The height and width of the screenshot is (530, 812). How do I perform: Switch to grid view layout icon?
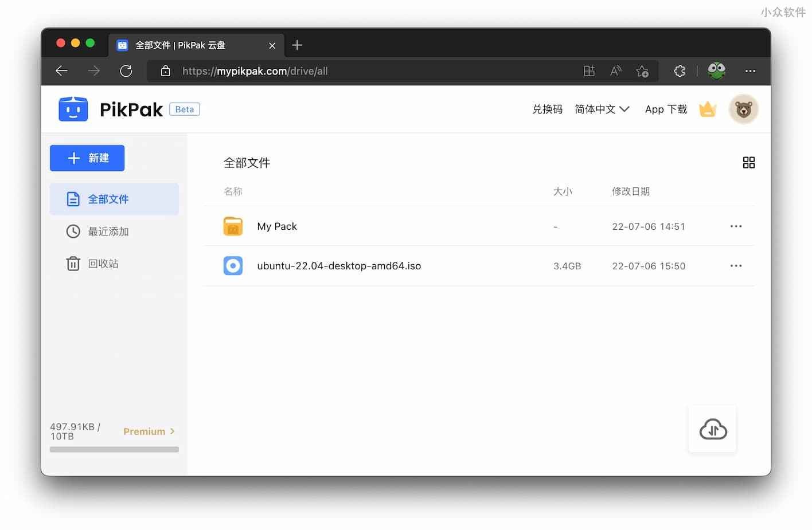(749, 163)
